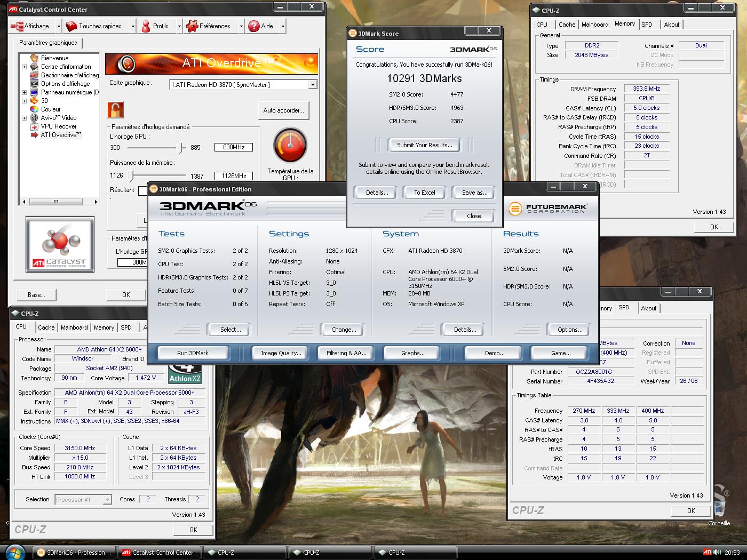747x560 pixels.
Task: Click the Futuremark Corporation logo
Action: [x=547, y=208]
